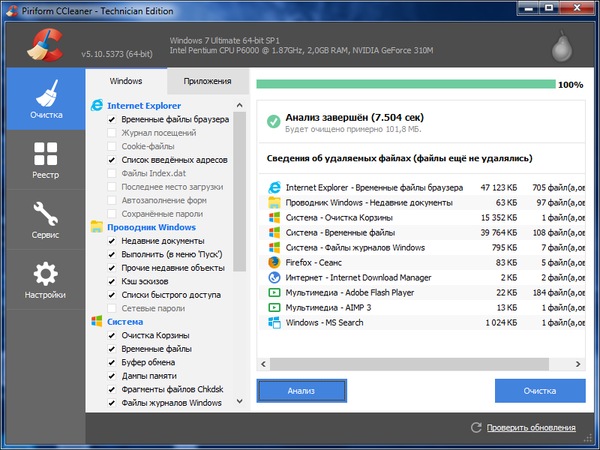
Task: Collapse the Internet Explorer category header
Action: (x=143, y=104)
